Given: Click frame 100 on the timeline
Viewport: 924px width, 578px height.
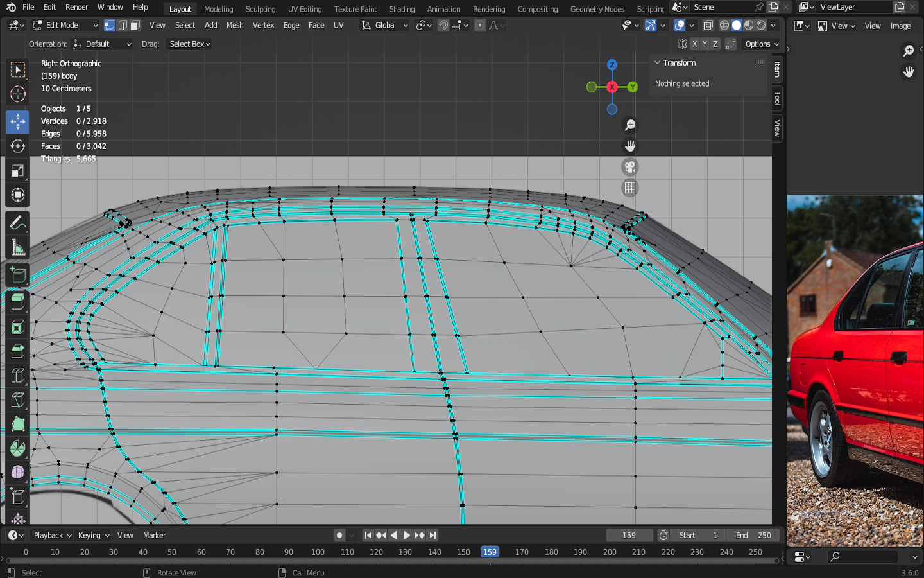Looking at the screenshot, I should point(318,552).
